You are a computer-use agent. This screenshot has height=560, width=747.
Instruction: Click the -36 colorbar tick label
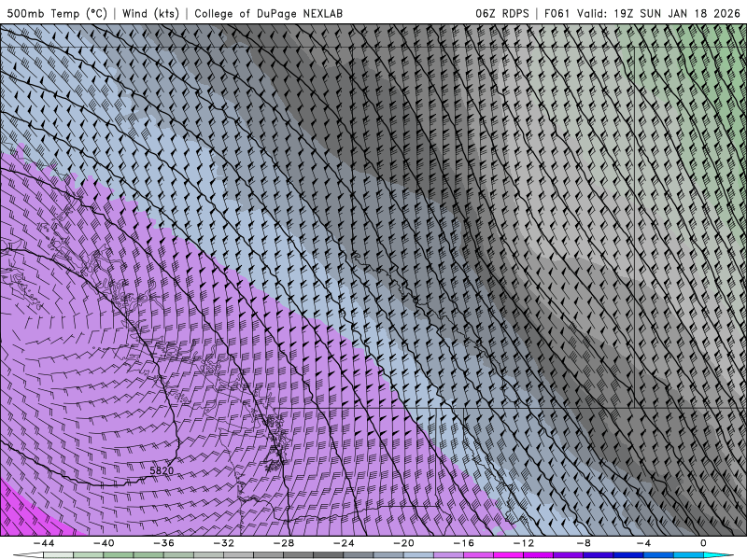click(163, 543)
